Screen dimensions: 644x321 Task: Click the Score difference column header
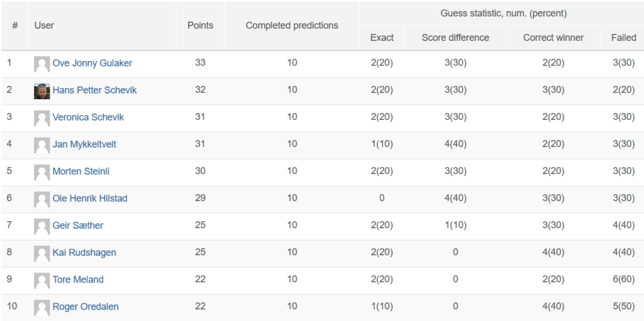[455, 38]
